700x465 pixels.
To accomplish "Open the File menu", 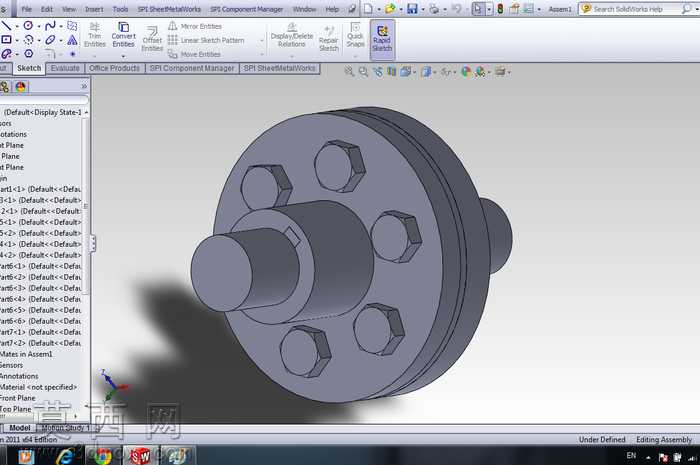I will point(27,9).
